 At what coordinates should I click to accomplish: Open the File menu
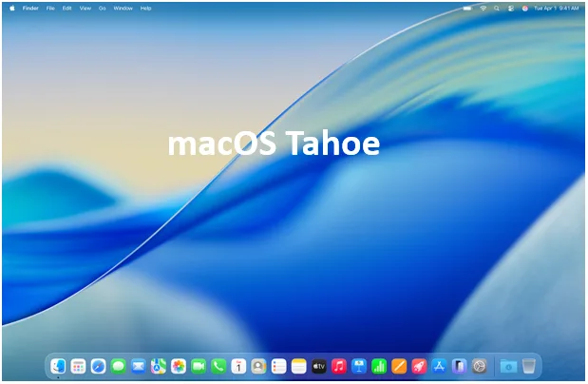tap(50, 8)
